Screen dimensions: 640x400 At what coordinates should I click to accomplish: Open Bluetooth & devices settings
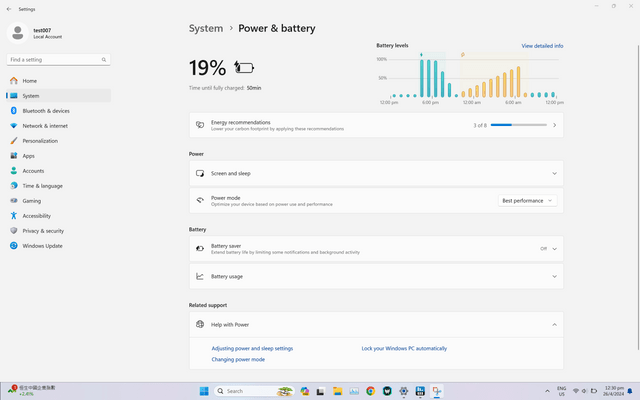(x=58, y=111)
